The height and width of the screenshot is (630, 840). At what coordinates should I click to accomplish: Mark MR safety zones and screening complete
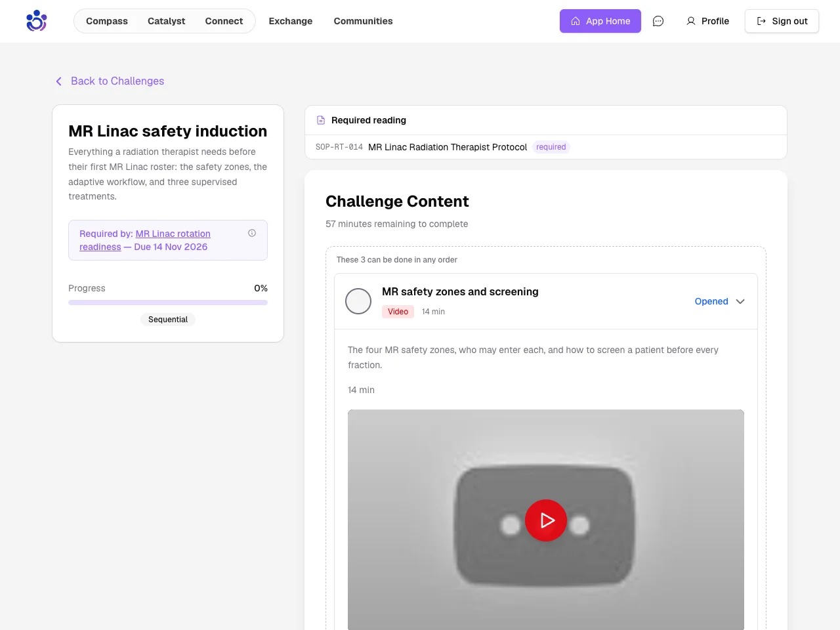[358, 301]
